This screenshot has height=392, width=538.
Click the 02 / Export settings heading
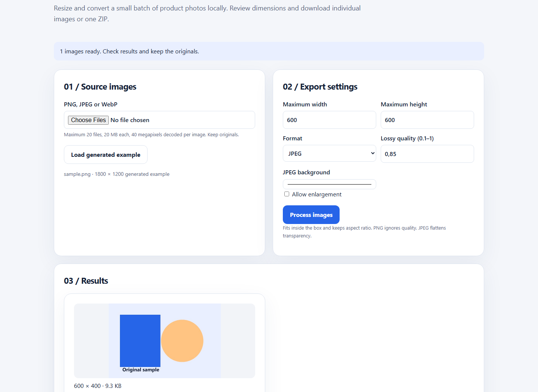click(x=320, y=87)
